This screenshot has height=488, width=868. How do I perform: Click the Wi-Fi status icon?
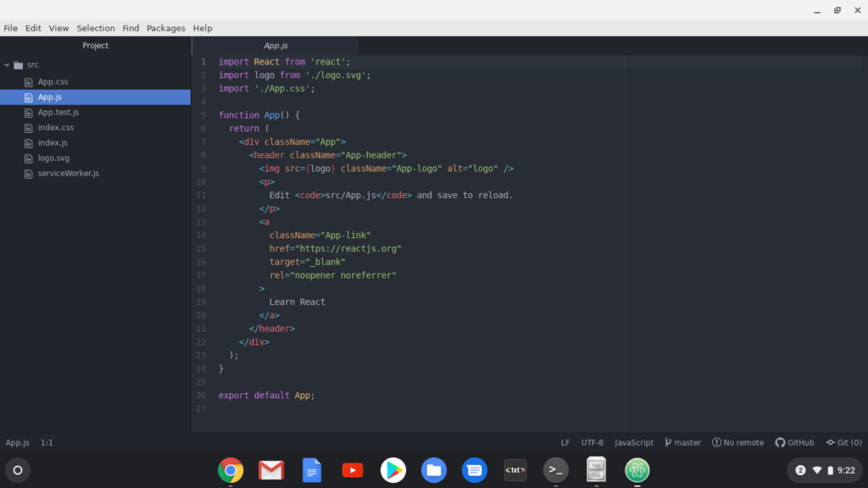click(817, 470)
